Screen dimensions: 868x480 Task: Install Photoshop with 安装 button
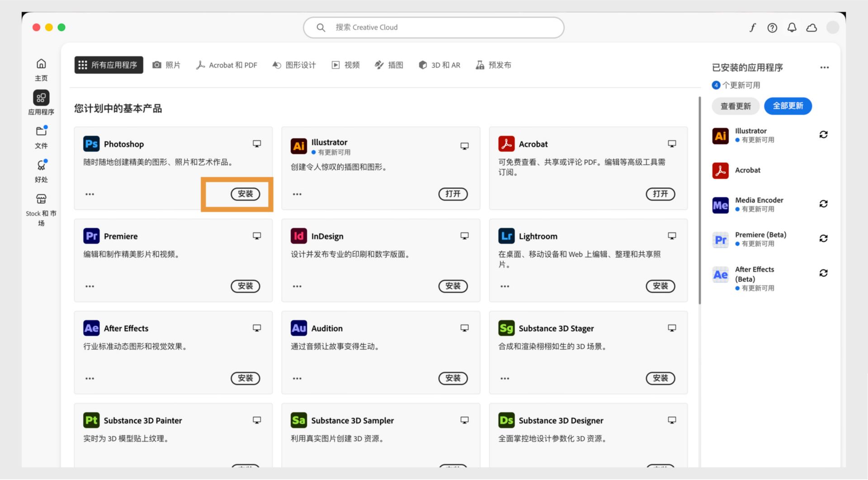245,194
